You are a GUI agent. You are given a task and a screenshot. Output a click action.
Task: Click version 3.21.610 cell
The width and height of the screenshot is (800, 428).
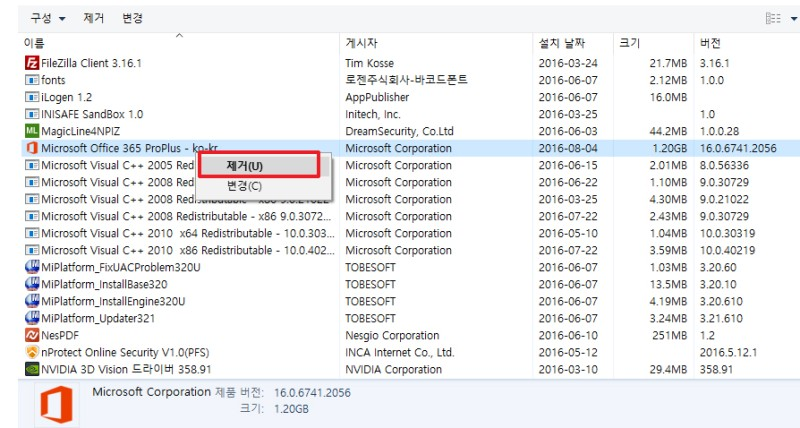pos(721,318)
